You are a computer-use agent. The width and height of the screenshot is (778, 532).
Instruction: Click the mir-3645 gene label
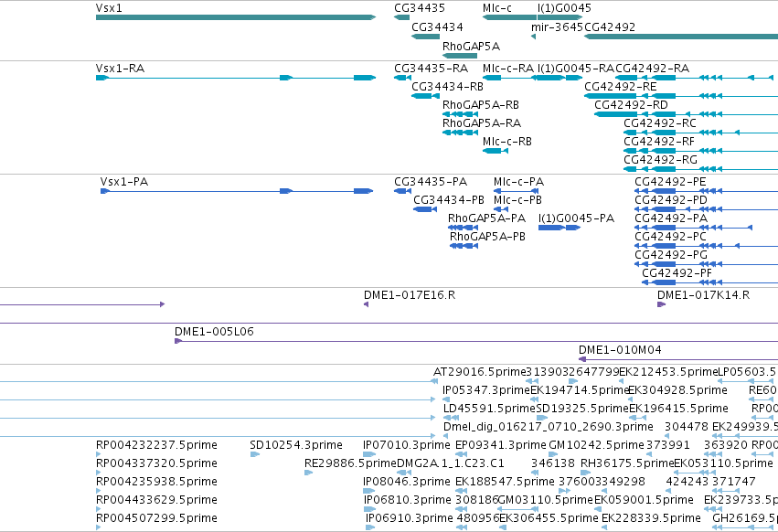[x=557, y=27]
